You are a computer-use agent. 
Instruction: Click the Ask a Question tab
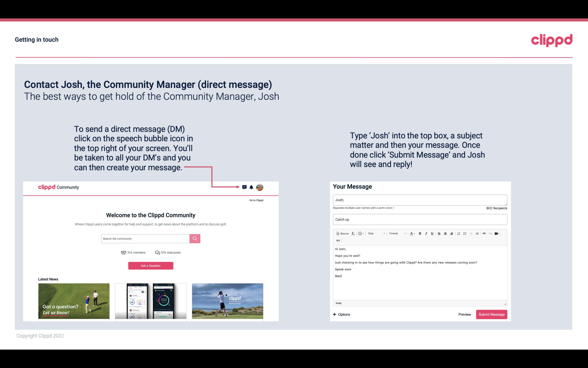click(151, 265)
